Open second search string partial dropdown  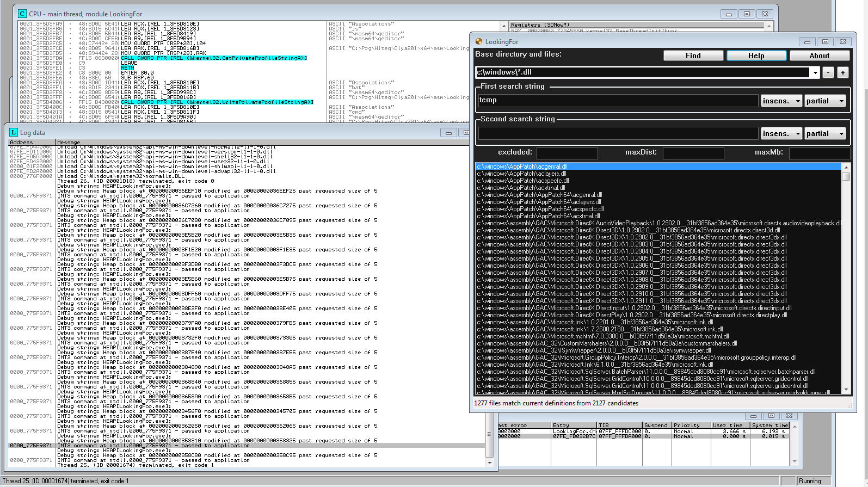[x=826, y=133]
